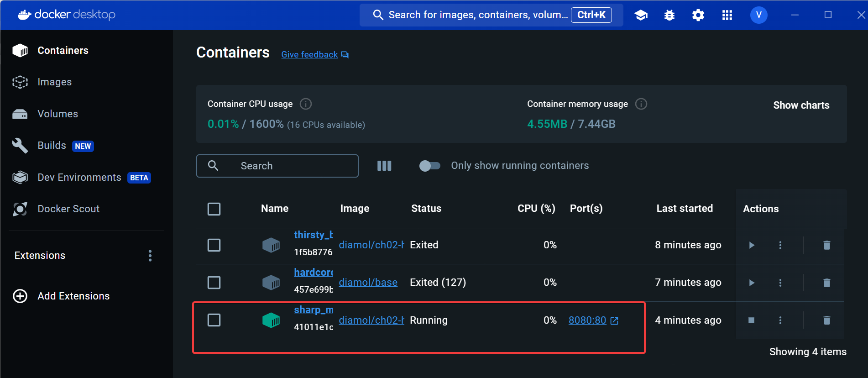
Task: Click the 'Exited (127)' status text
Action: (x=438, y=283)
